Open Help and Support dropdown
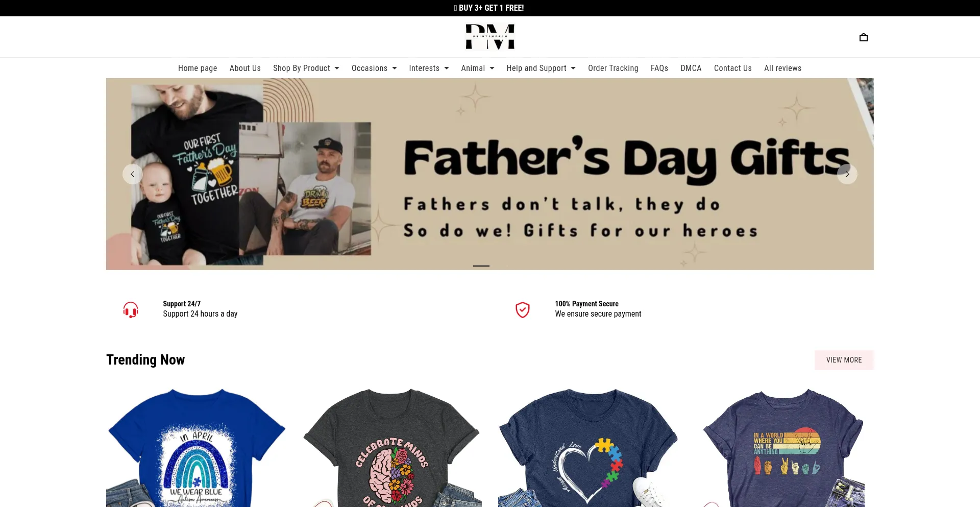The height and width of the screenshot is (507, 980). [x=541, y=68]
